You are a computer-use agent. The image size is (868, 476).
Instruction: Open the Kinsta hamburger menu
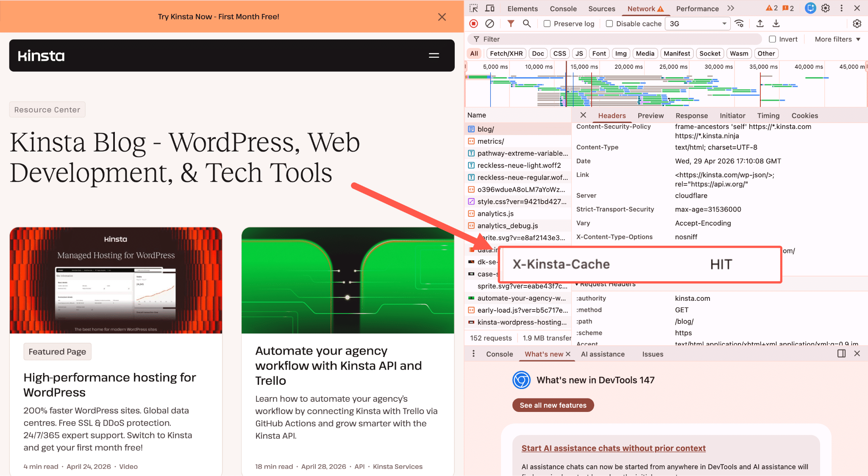(x=434, y=56)
